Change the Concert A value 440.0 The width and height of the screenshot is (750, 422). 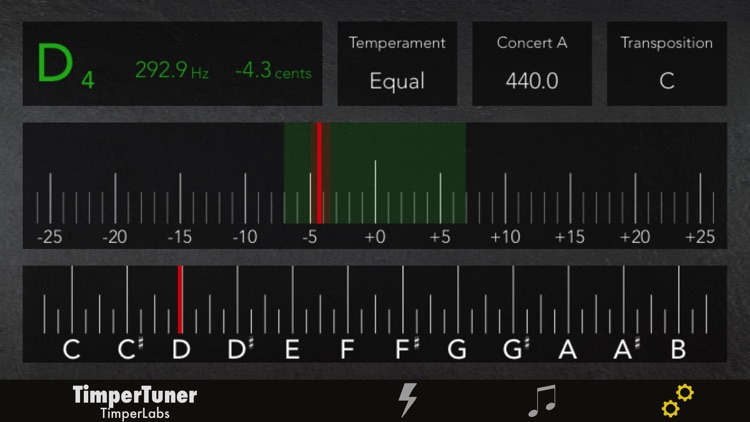point(532,63)
